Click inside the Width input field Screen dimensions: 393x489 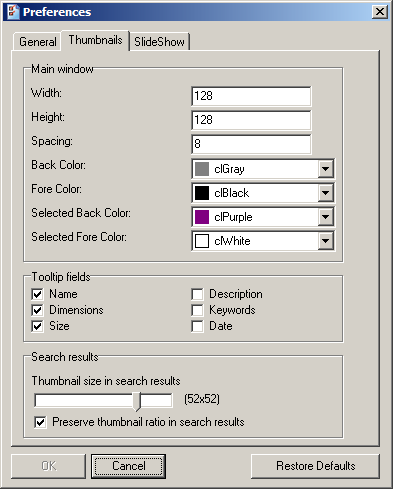(x=251, y=96)
